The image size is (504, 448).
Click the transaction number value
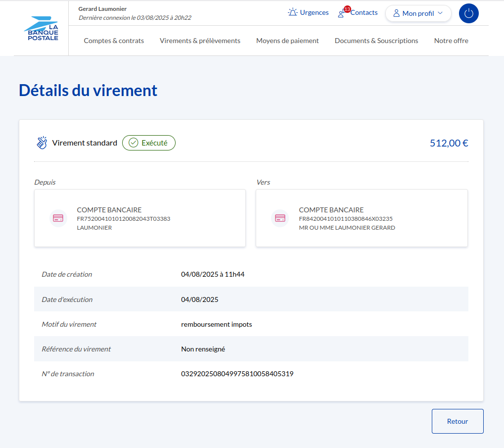(x=237, y=374)
